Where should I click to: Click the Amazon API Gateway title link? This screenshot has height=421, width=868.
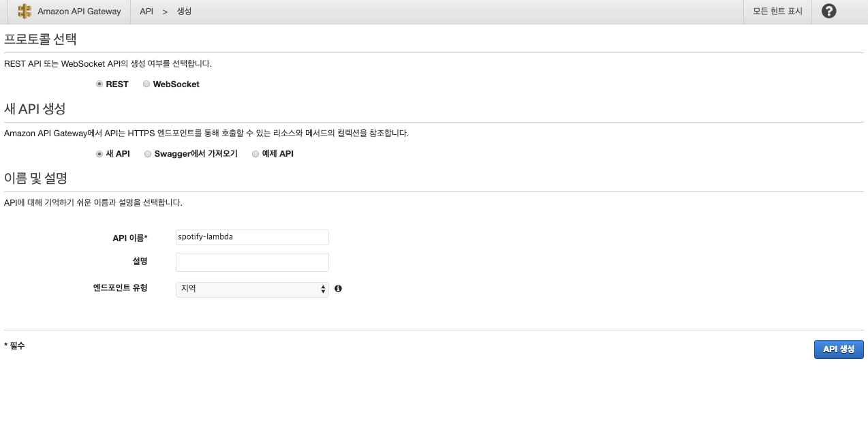(79, 12)
